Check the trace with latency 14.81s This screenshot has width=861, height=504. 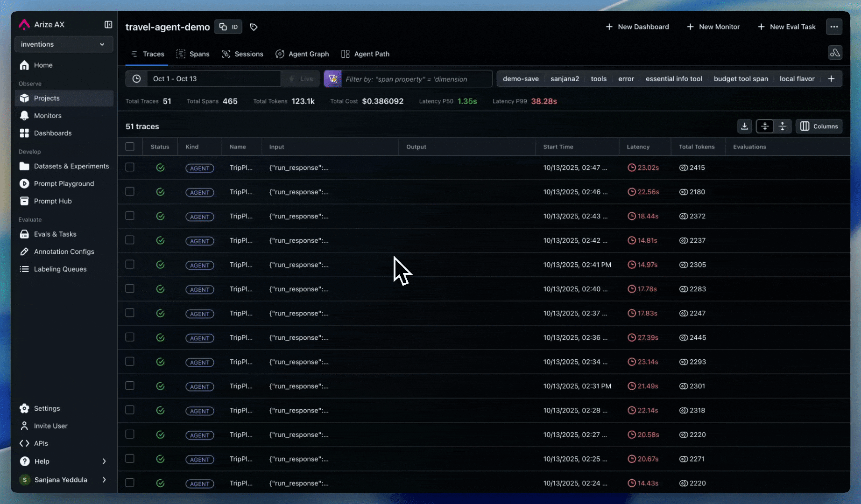pyautogui.click(x=130, y=240)
